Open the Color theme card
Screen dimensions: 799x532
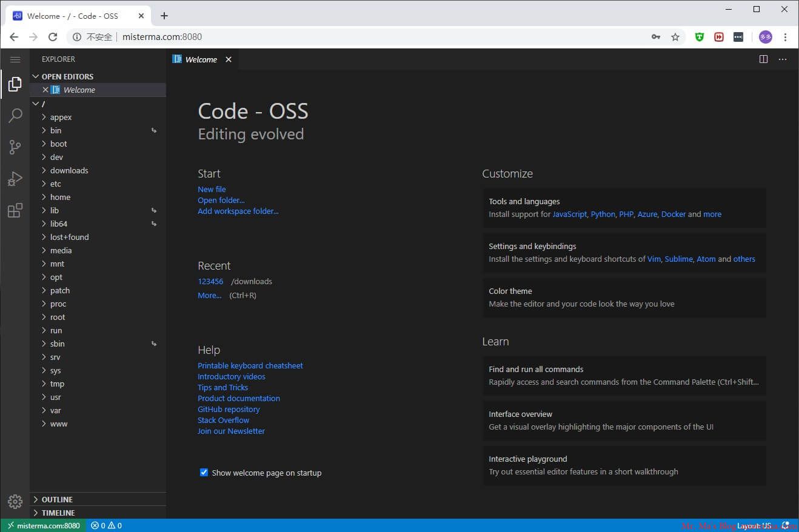624,298
